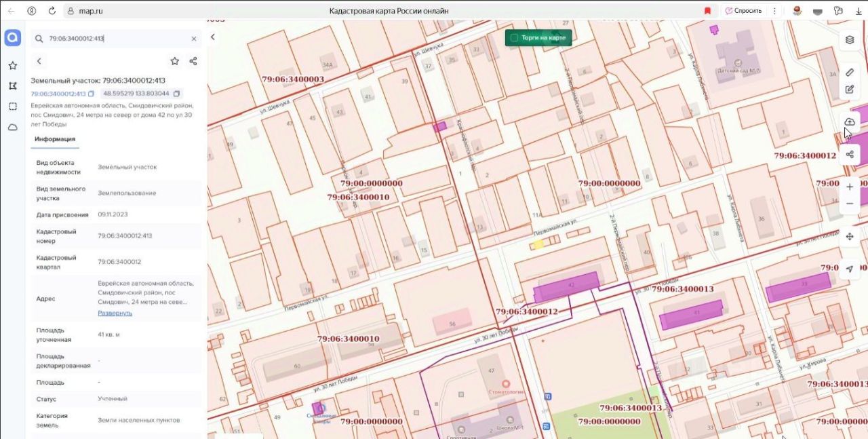Clear the search field with the X
868x439 pixels.
pyautogui.click(x=194, y=39)
